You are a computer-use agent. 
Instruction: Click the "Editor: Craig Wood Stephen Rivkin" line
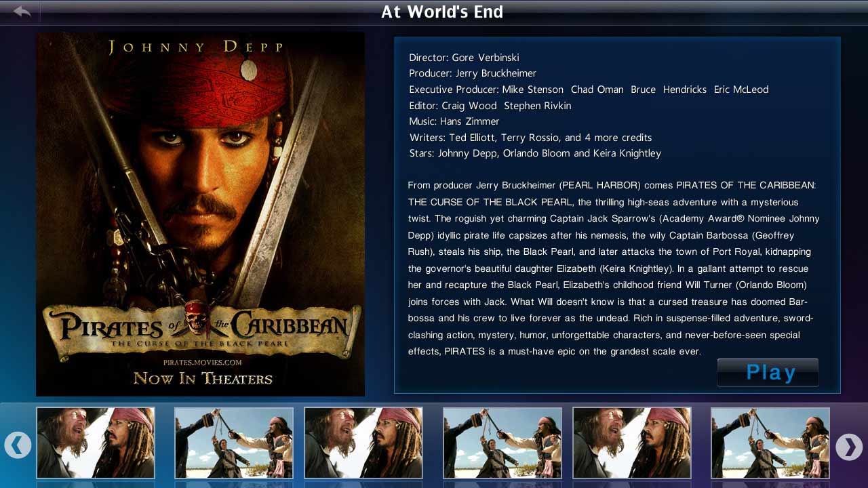pos(490,106)
